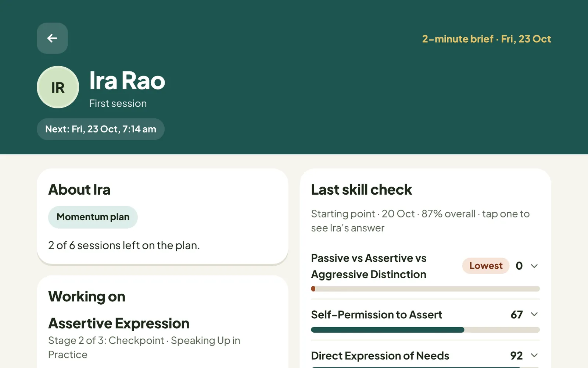This screenshot has height=368, width=588.
Task: Click the Next: Fri, 23 Oct, 7:14 am pill
Action: pos(101,129)
